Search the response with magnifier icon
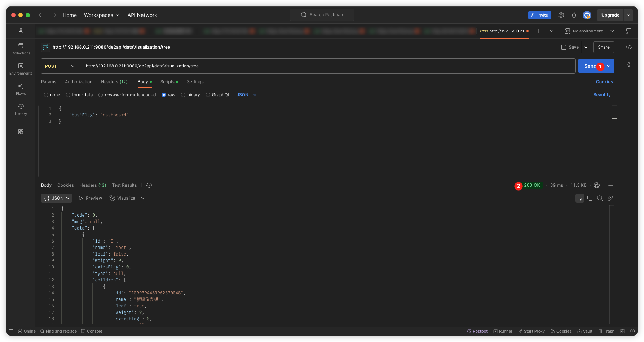Image resolution: width=644 pixels, height=342 pixels. click(x=600, y=198)
